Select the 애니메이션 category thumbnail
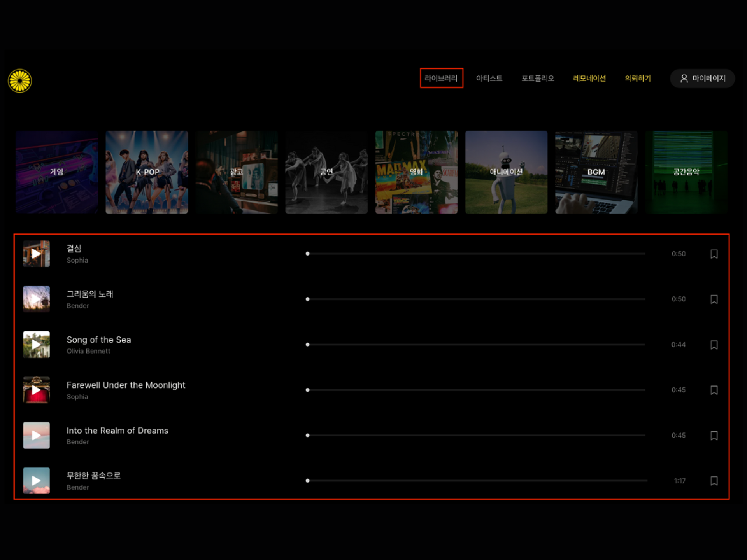 coord(506,172)
